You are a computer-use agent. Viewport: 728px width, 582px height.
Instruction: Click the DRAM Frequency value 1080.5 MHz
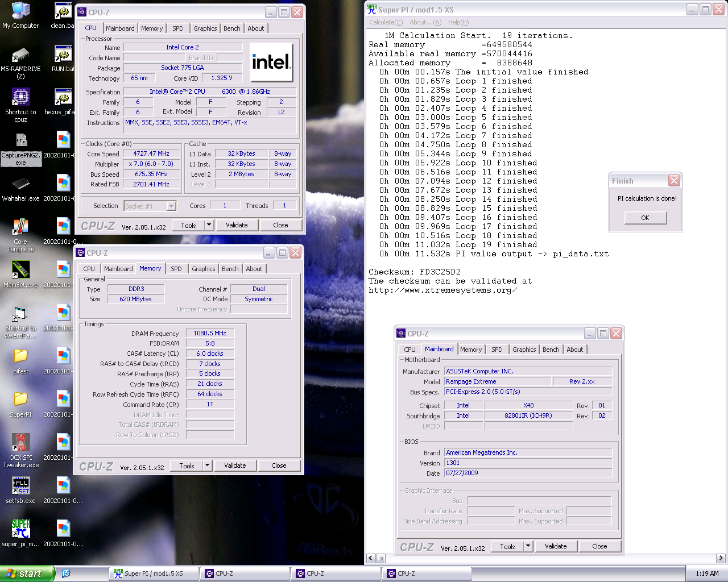pos(210,333)
